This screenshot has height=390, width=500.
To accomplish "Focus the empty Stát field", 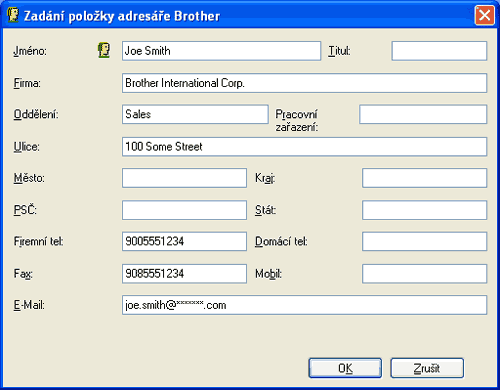I will click(x=424, y=210).
